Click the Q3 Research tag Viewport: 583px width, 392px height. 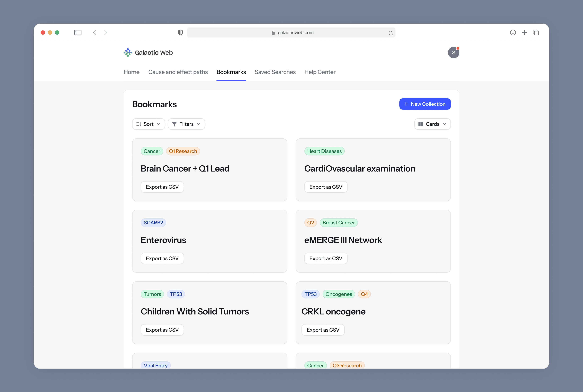(x=347, y=365)
